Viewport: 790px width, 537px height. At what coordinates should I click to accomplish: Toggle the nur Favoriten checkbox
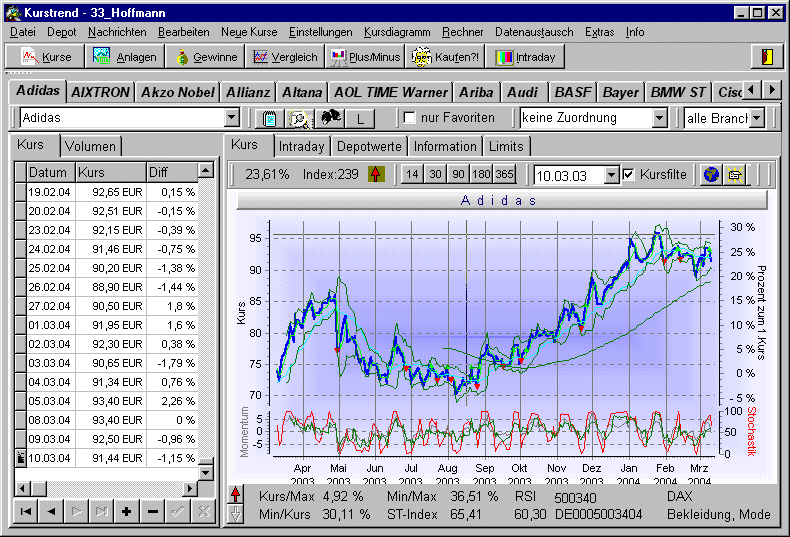[x=410, y=118]
